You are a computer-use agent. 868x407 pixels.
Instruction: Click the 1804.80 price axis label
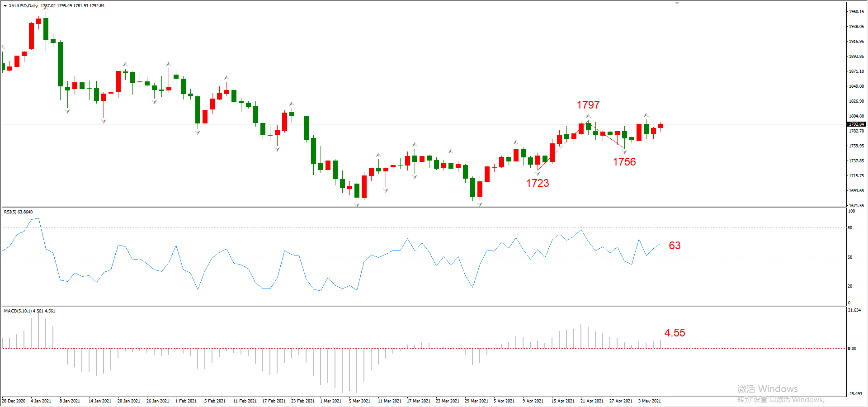(856, 116)
